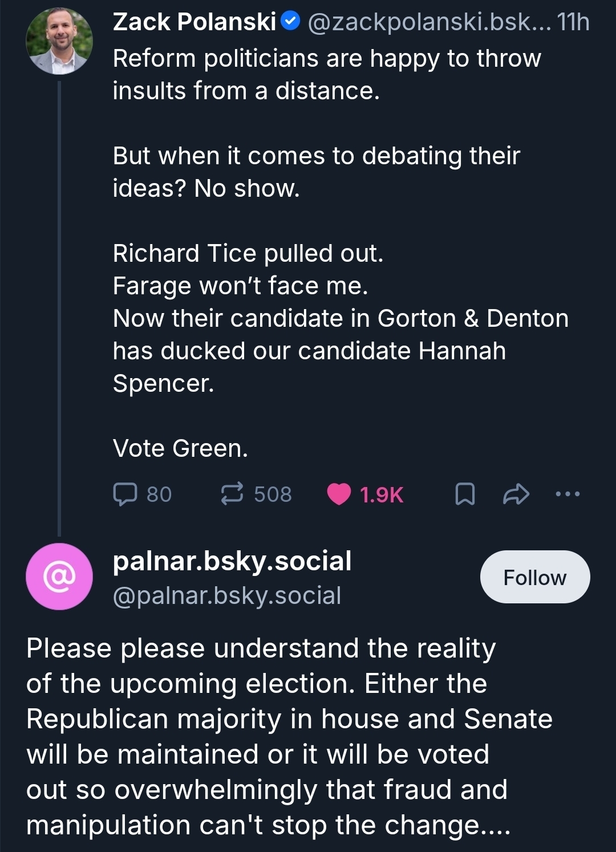This screenshot has height=852, width=616.
Task: Click the pink @ avatar of palnar
Action: [x=59, y=577]
